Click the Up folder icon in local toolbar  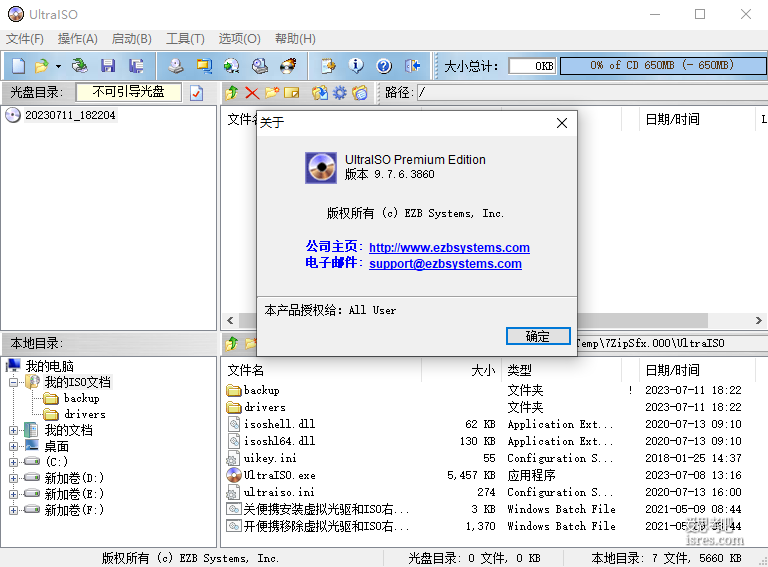[x=232, y=343]
